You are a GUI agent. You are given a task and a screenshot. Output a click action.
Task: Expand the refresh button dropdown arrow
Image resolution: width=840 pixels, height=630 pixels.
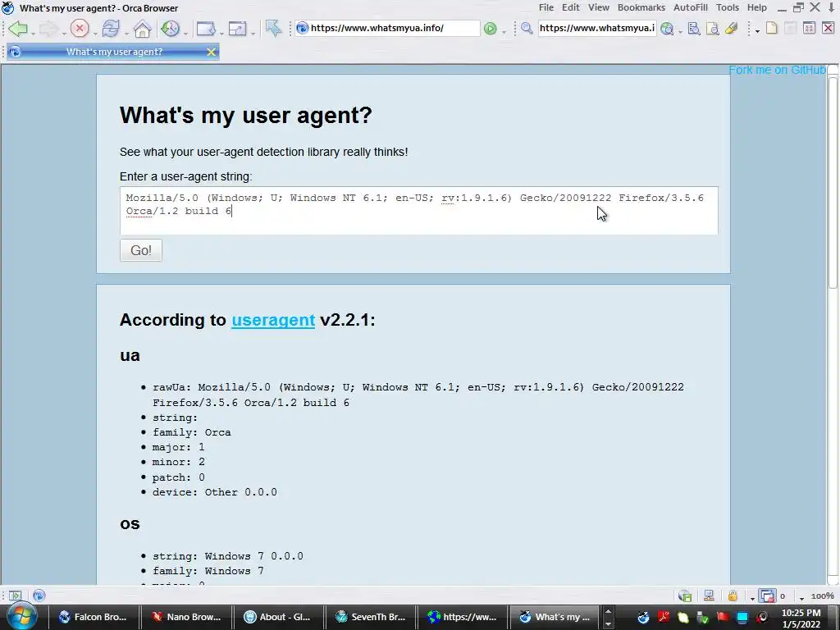(126, 33)
